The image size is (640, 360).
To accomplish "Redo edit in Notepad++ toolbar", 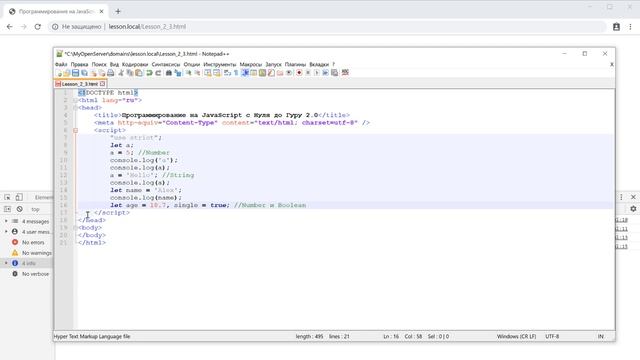I will [x=158, y=73].
